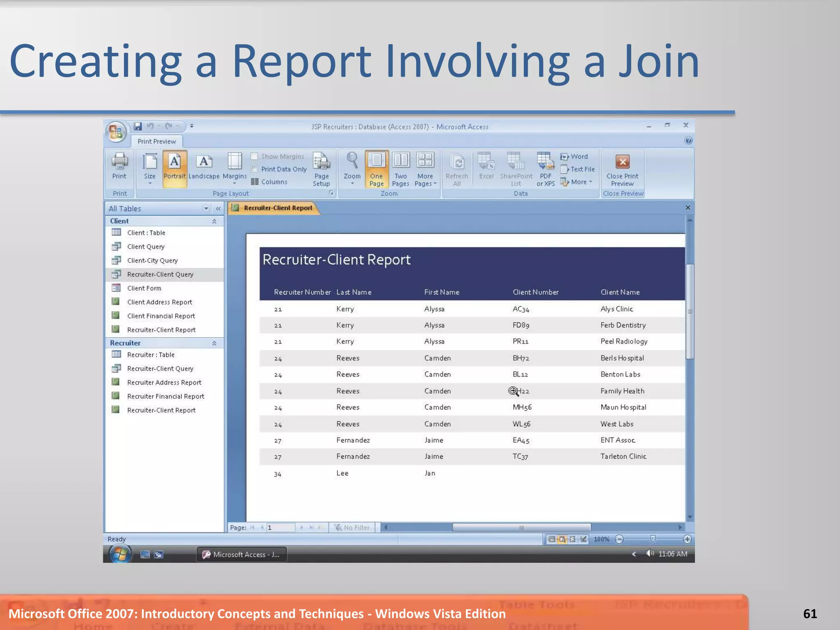The width and height of the screenshot is (840, 630).
Task: Click zoom in plus button
Action: 687,539
